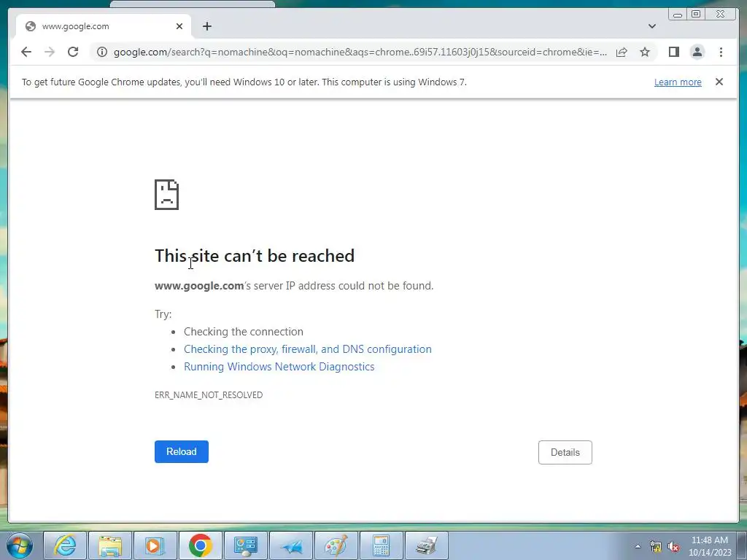Click the network status tray icon
The height and width of the screenshot is (560, 747).
(x=656, y=547)
